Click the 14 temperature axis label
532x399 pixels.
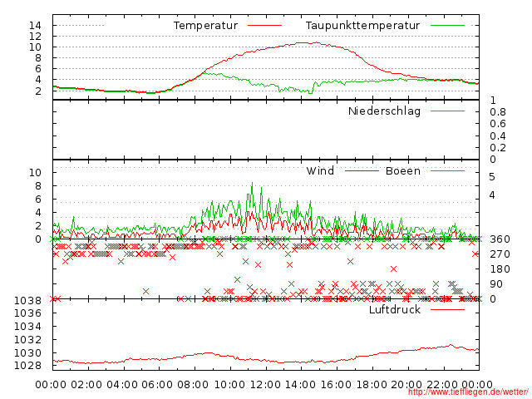(35, 26)
